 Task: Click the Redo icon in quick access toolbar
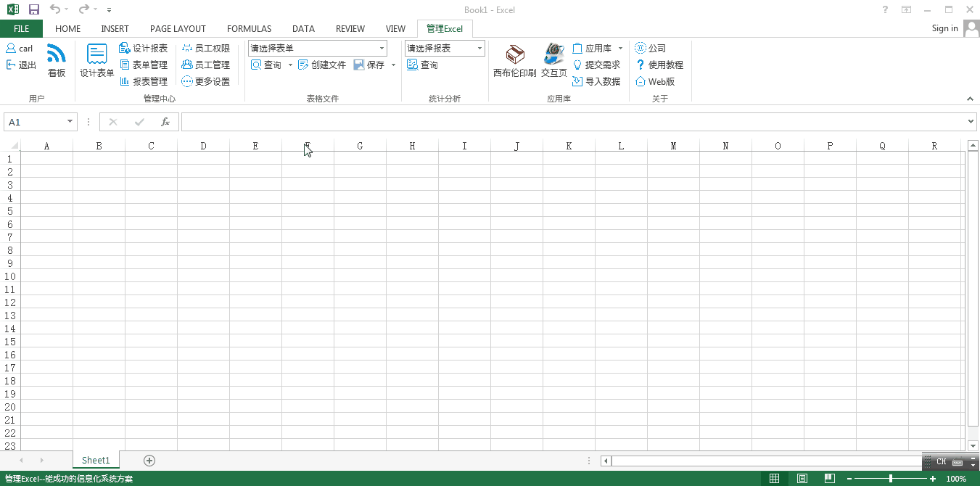(84, 9)
